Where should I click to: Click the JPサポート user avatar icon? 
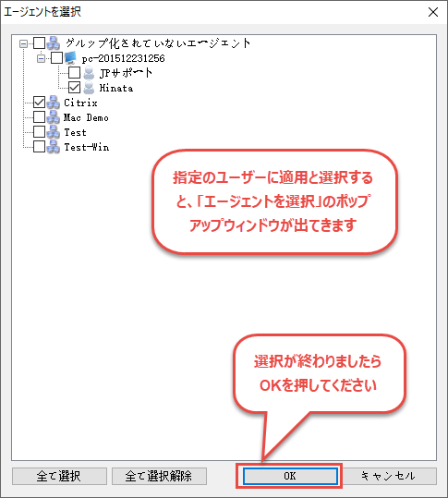pos(89,73)
